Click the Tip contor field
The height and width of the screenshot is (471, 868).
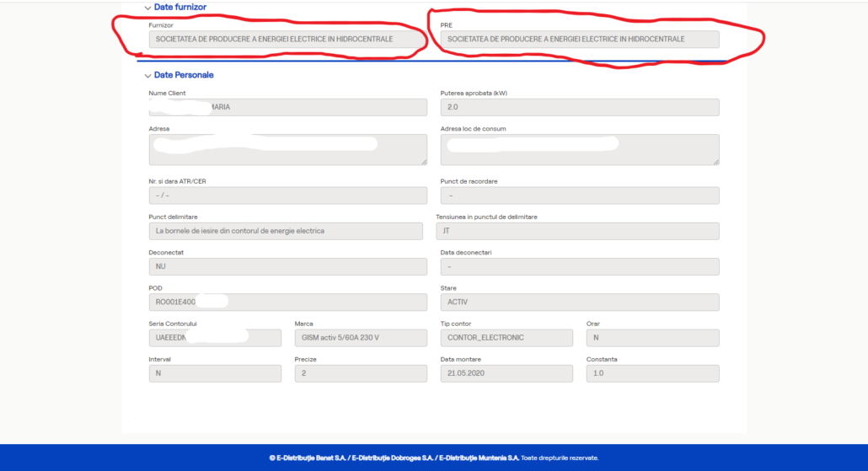pos(506,337)
